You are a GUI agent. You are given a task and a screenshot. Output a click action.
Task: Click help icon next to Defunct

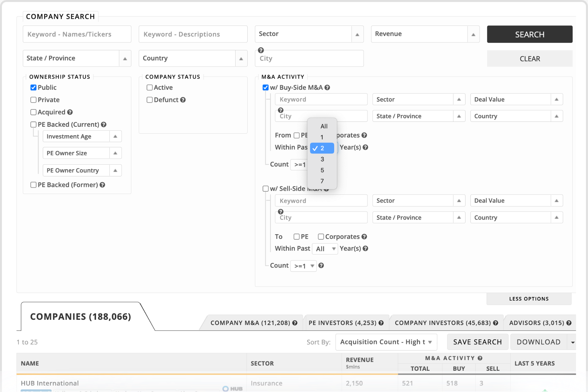183,100
